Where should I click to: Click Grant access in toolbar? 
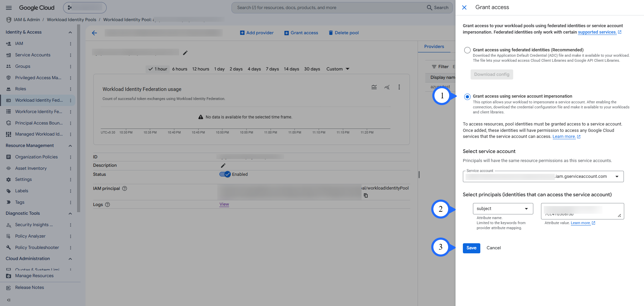301,33
